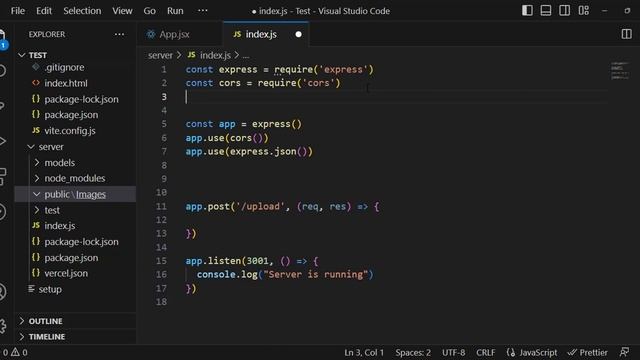The image size is (640, 360).
Task: Collapse the server folder
Action: (75, 147)
